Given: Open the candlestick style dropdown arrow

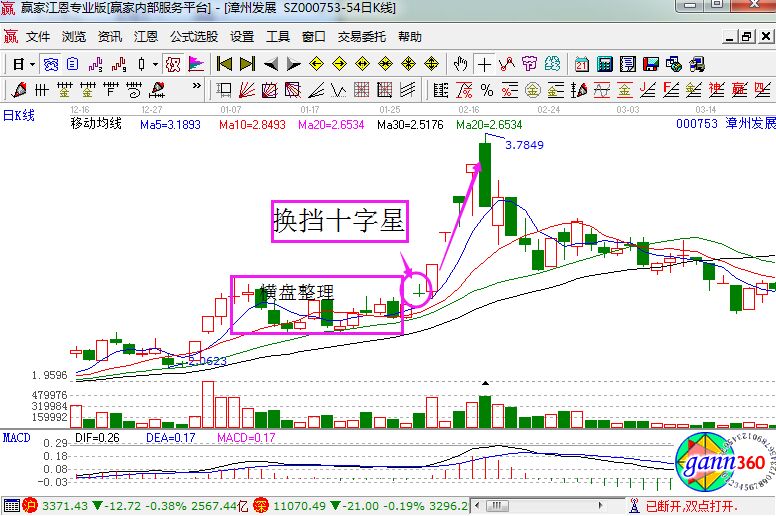Looking at the screenshot, I should [x=155, y=64].
